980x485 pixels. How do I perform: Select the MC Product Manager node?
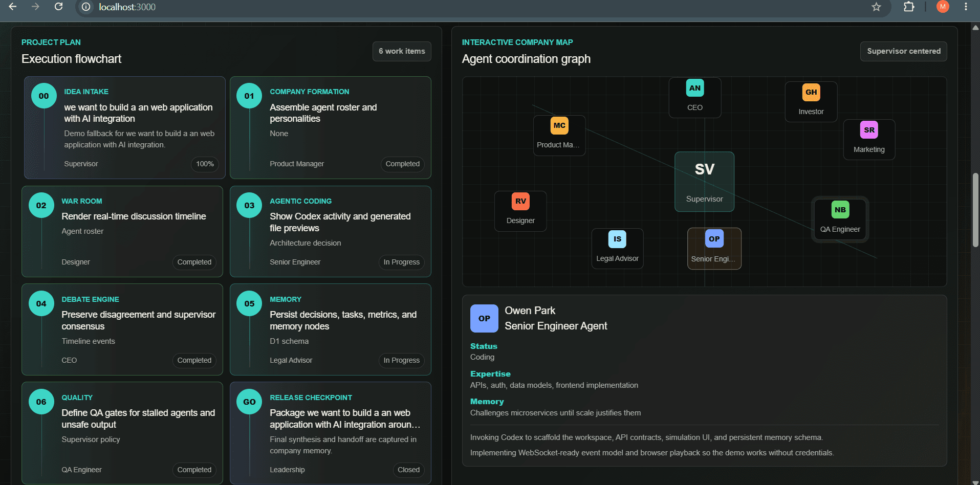pos(559,135)
